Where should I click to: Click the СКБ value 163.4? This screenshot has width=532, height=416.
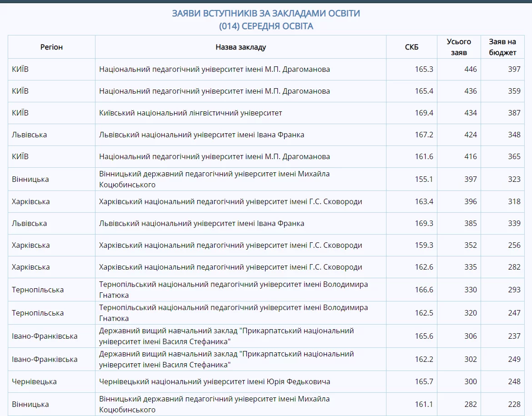pyautogui.click(x=424, y=201)
